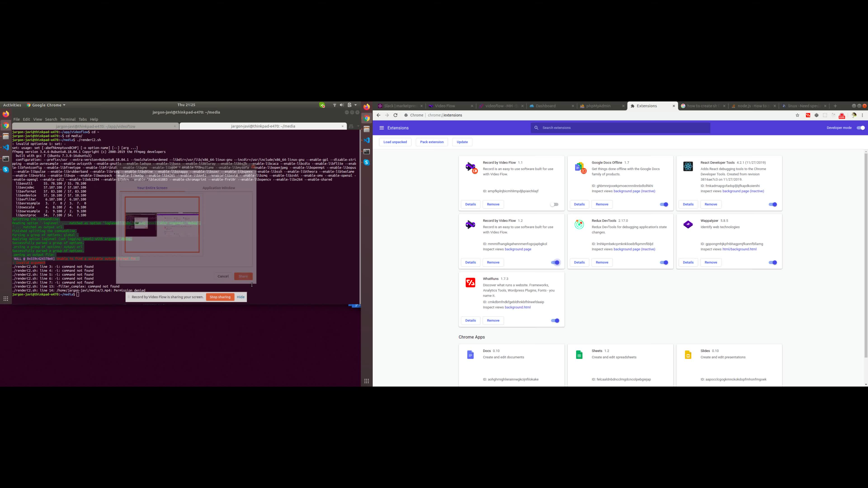The width and height of the screenshot is (868, 488).
Task: Open terminal Search menu
Action: coord(51,119)
